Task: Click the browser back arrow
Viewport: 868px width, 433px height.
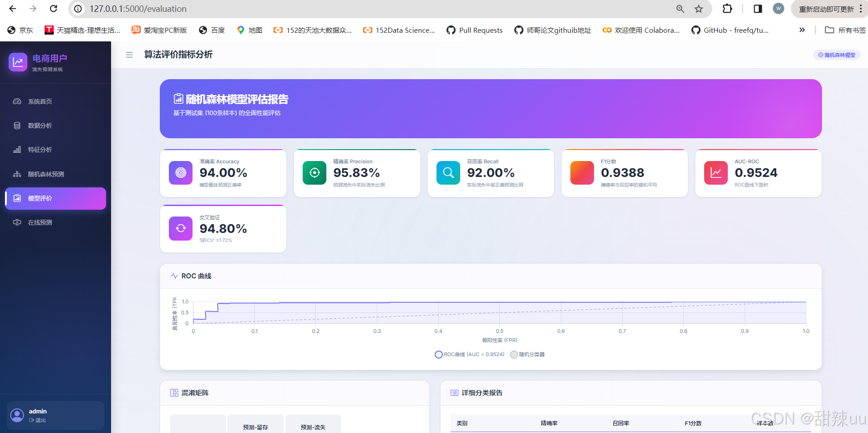Action: (x=12, y=9)
